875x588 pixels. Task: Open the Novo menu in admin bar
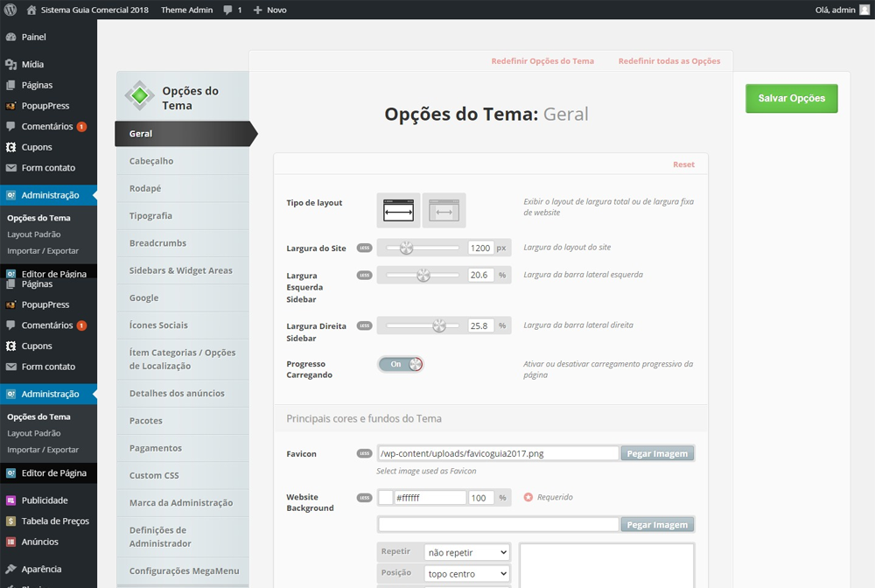269,10
